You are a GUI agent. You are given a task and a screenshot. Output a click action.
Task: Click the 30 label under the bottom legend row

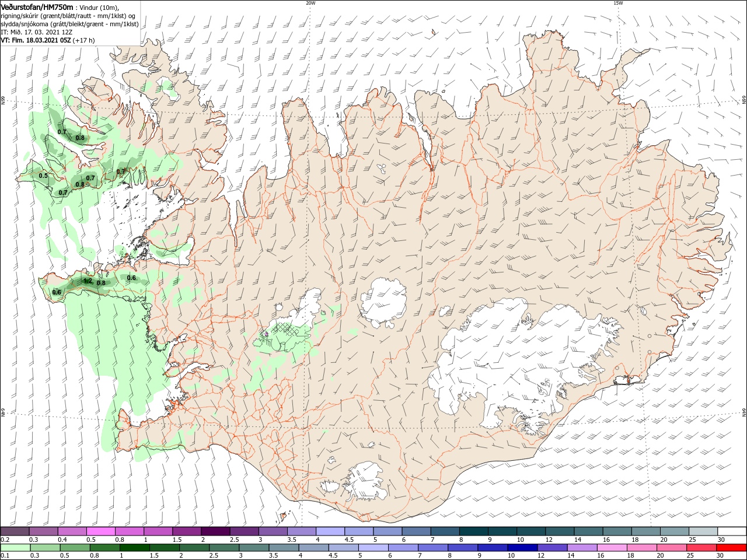tap(721, 556)
